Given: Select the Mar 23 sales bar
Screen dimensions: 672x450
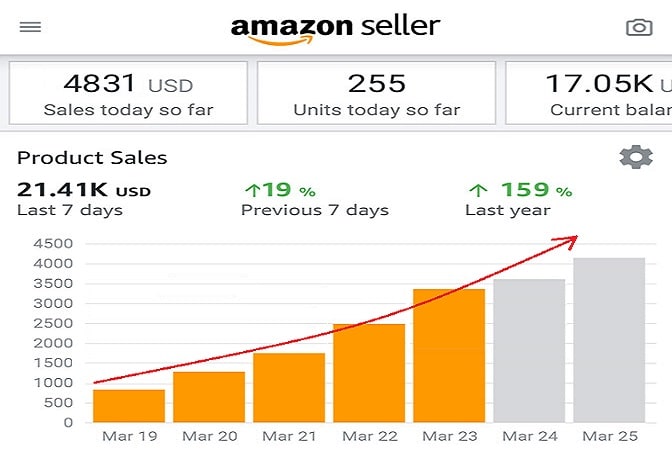Looking at the screenshot, I should pos(449,355).
